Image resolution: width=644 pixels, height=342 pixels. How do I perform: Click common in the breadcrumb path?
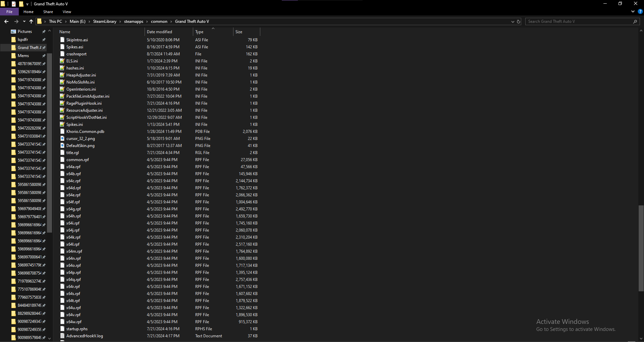click(x=159, y=21)
